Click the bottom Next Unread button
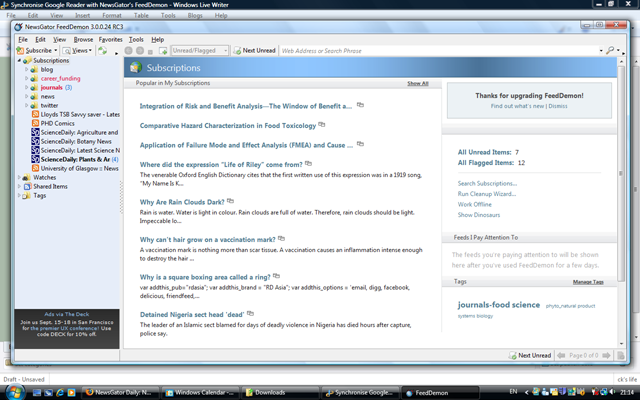The image size is (640, 400). (530, 356)
